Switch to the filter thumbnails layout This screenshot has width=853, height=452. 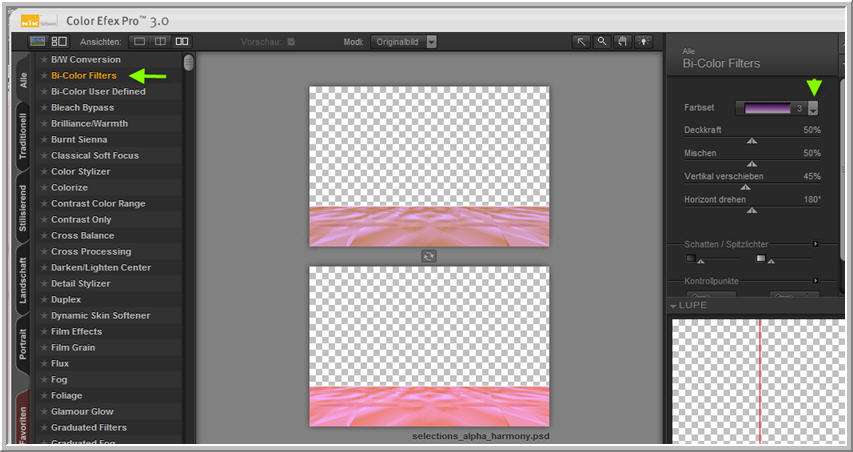pos(59,41)
